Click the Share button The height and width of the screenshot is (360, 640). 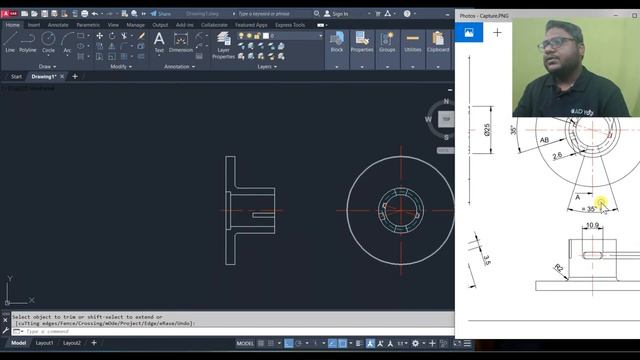click(x=160, y=13)
